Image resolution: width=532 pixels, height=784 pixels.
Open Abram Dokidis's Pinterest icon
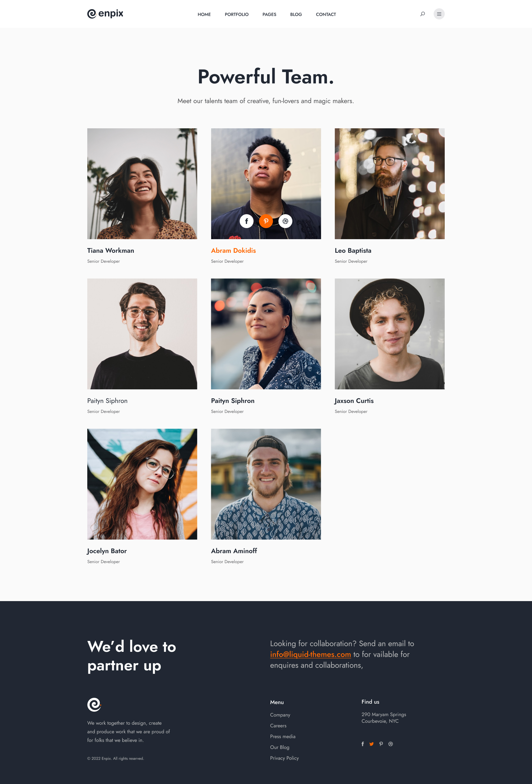click(266, 221)
